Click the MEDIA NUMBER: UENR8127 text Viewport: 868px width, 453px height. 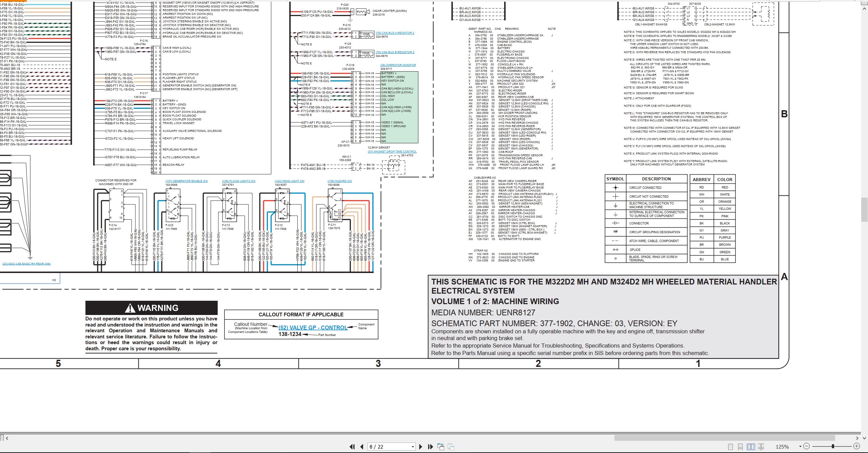click(483, 313)
